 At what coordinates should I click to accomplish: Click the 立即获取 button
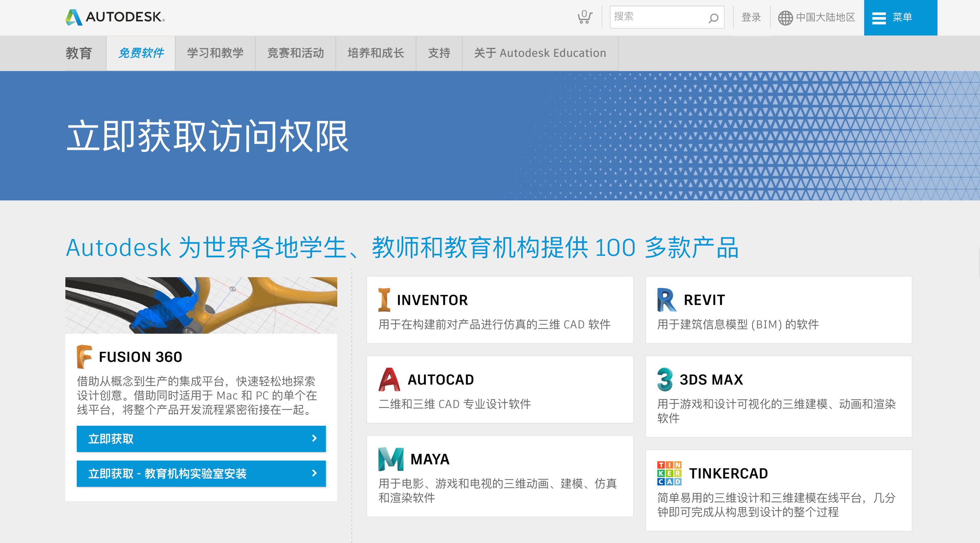(x=201, y=439)
